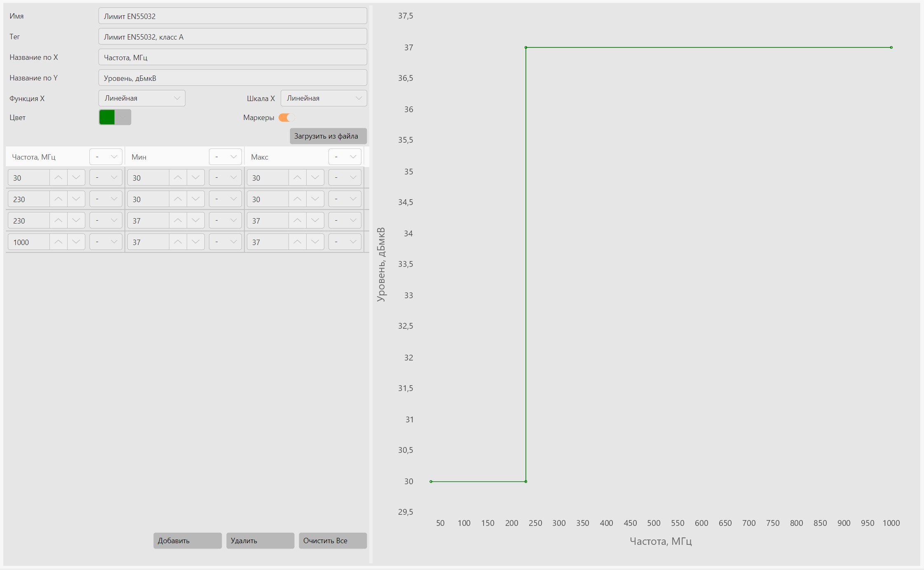The height and width of the screenshot is (570, 924).
Task: Click the Имя text field
Action: 233,16
